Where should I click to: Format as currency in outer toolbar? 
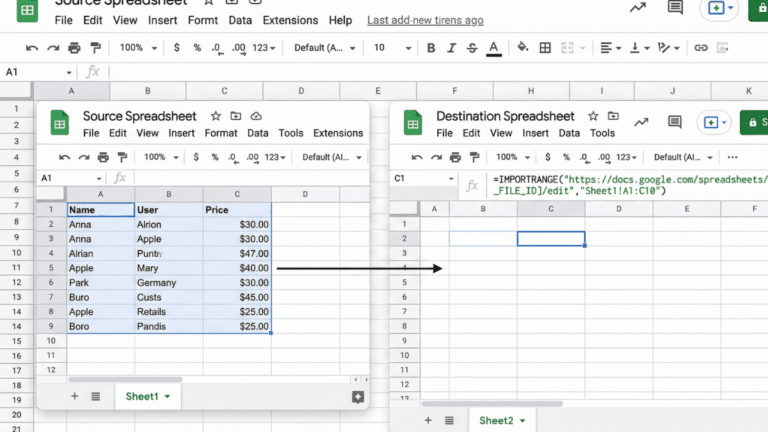pyautogui.click(x=177, y=48)
